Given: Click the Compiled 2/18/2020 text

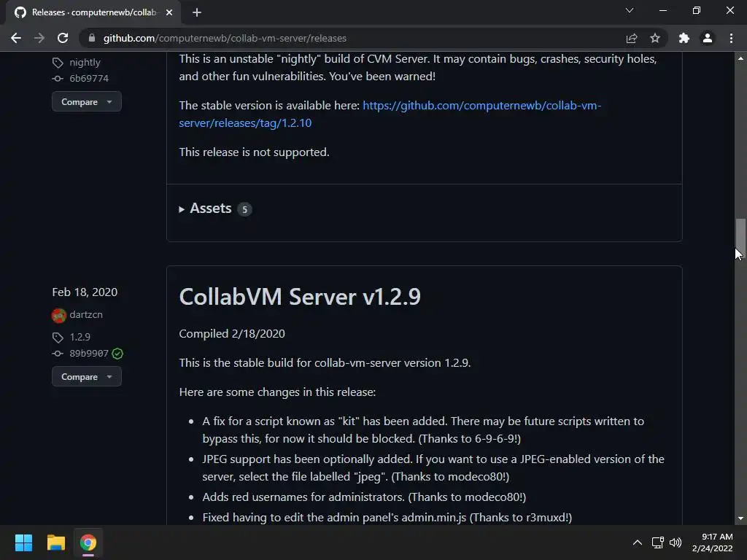Looking at the screenshot, I should 232,334.
